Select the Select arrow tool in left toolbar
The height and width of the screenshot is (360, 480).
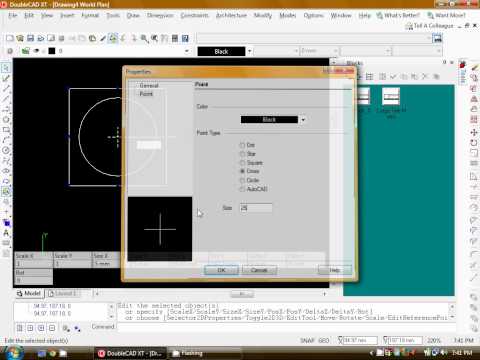[x=6, y=68]
